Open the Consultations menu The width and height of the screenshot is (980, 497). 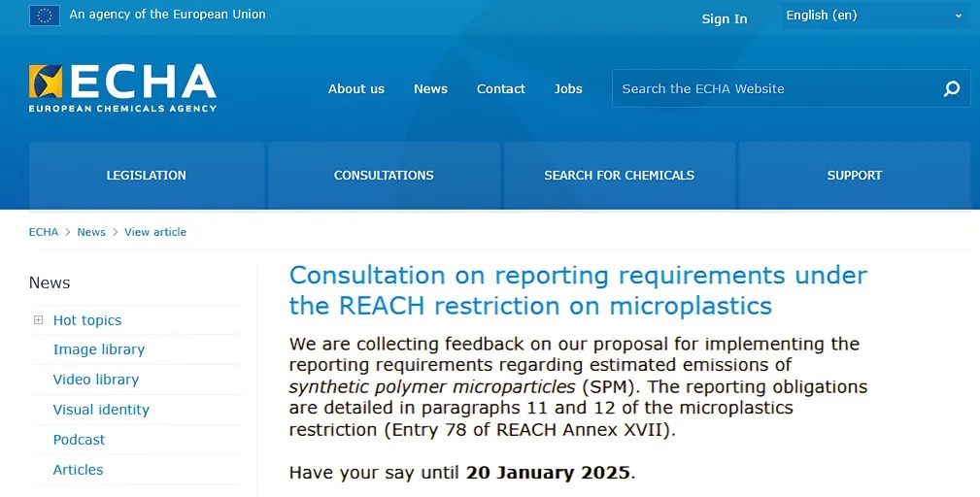pyautogui.click(x=384, y=176)
